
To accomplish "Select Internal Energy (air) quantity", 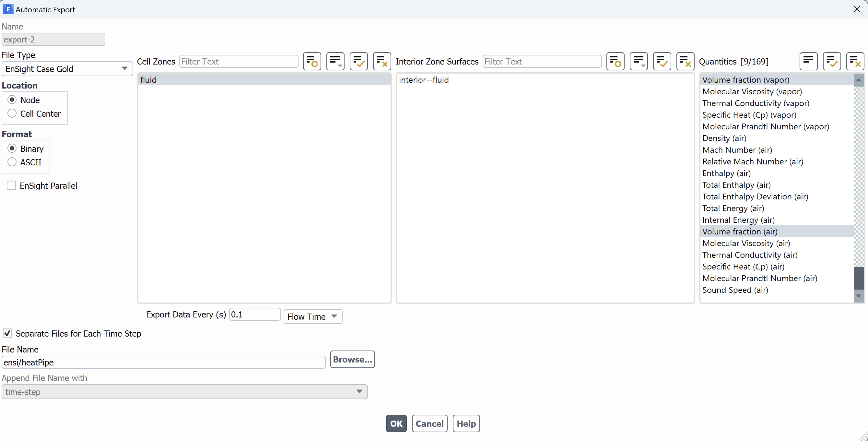I will pos(777,220).
